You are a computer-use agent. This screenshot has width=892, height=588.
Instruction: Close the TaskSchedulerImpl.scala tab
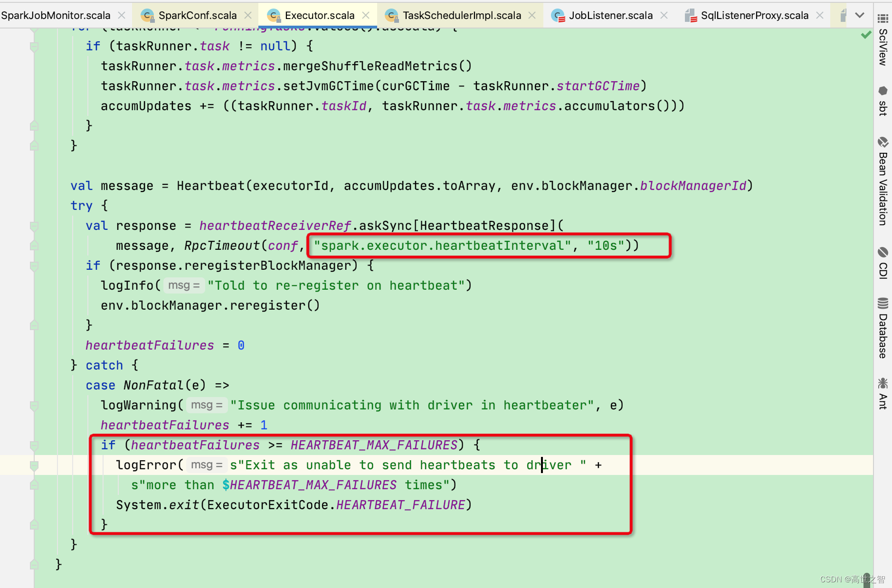532,15
